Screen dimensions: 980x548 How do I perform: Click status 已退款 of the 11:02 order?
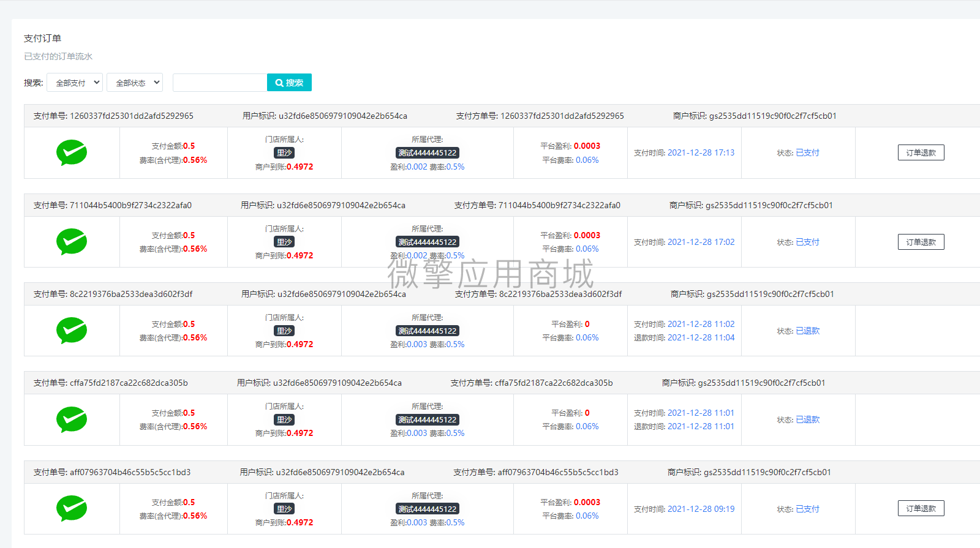click(807, 331)
